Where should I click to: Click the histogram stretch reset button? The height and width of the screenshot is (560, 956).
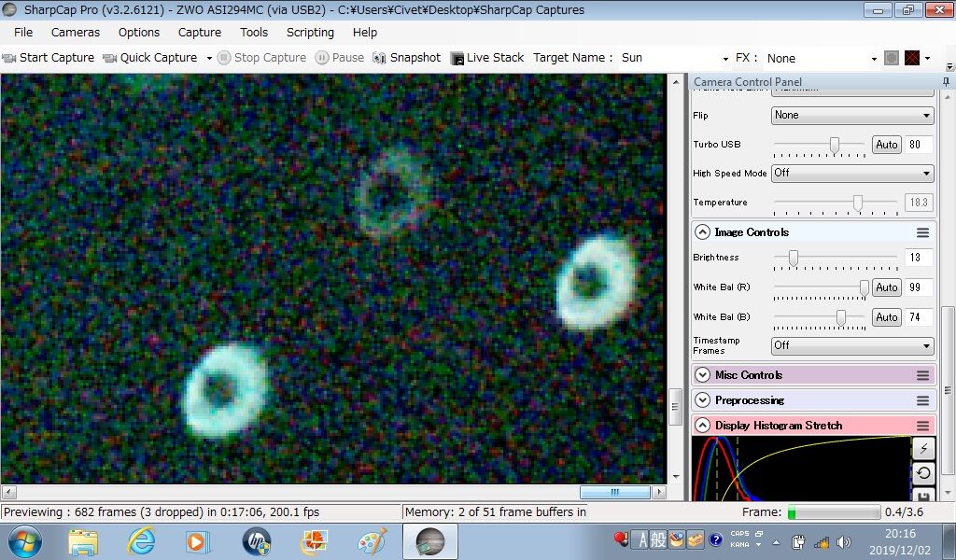pyautogui.click(x=923, y=473)
